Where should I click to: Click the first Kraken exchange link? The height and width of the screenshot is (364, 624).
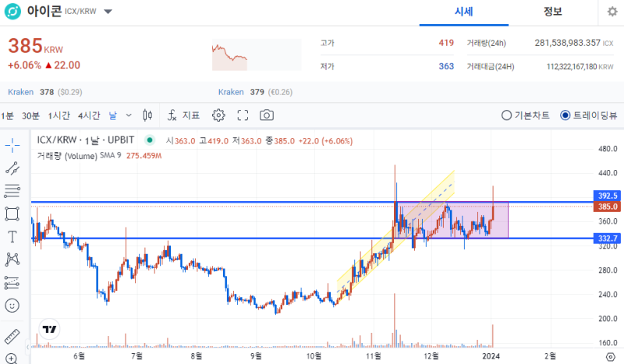(21, 92)
